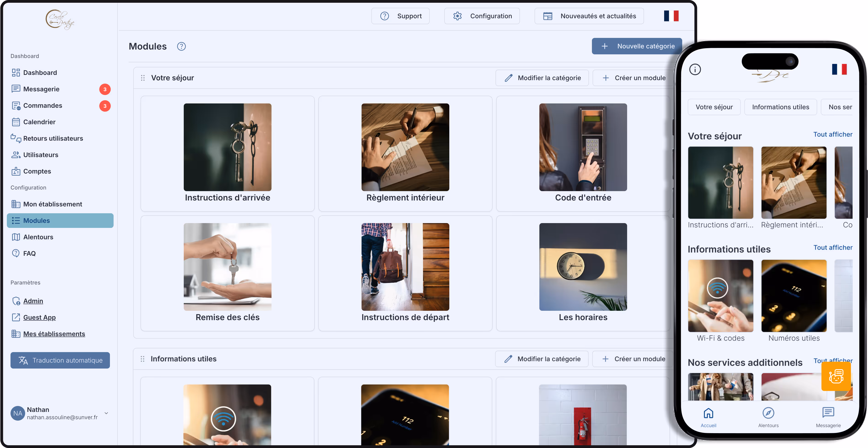Click Modifier la catégorie for Votre séjour

point(542,78)
